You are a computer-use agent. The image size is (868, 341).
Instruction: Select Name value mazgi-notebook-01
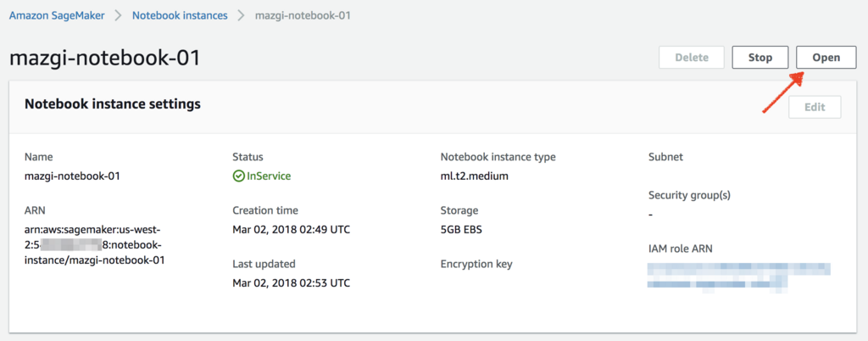(73, 176)
